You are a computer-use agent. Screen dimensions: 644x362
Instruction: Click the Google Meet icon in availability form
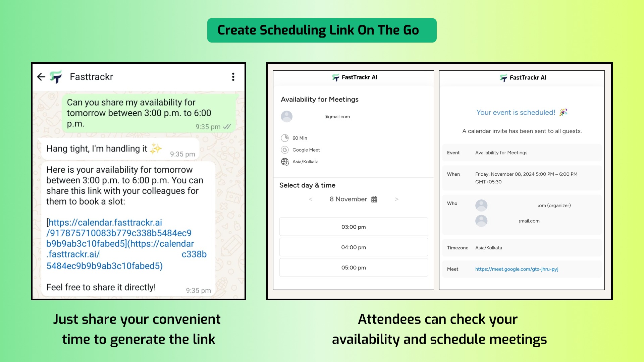[x=285, y=149]
